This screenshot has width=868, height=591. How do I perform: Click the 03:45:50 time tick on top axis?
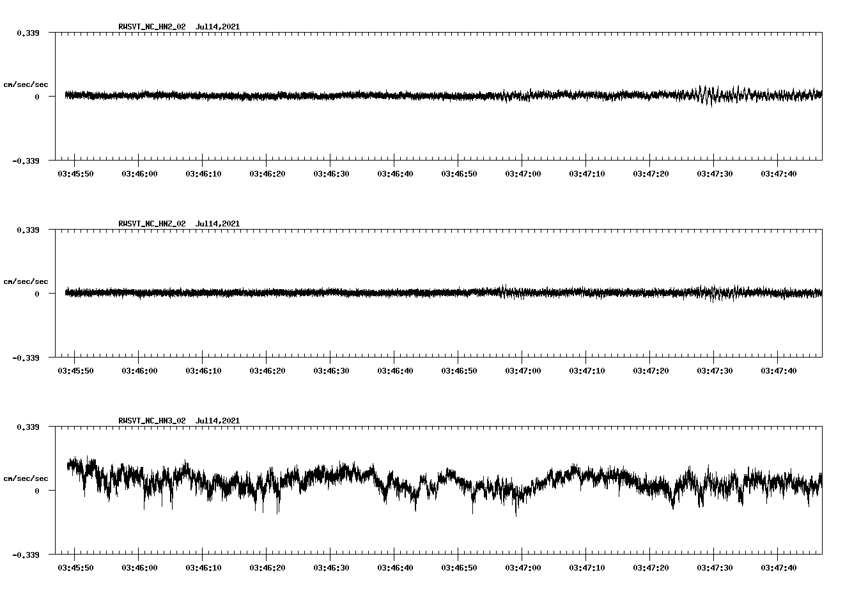pyautogui.click(x=74, y=172)
